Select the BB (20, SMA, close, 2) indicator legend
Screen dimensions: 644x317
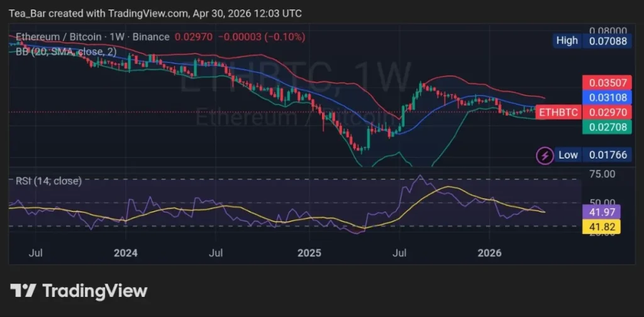coord(66,52)
